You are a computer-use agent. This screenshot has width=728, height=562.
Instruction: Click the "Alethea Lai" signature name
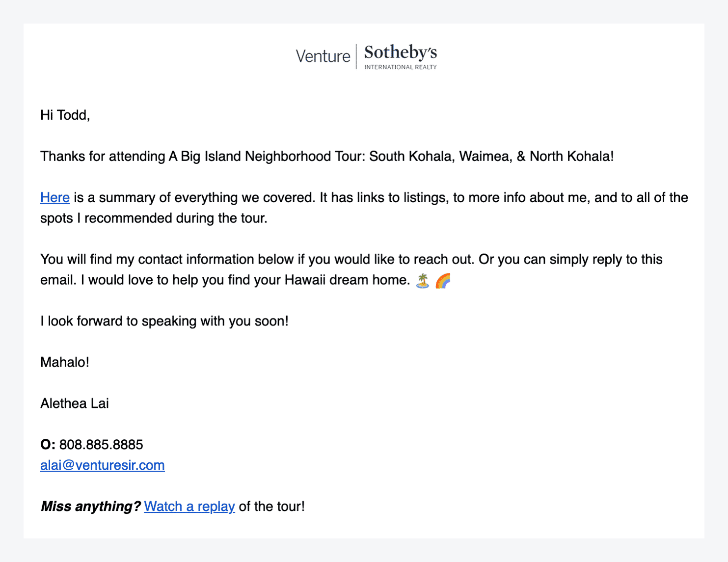[x=75, y=403]
